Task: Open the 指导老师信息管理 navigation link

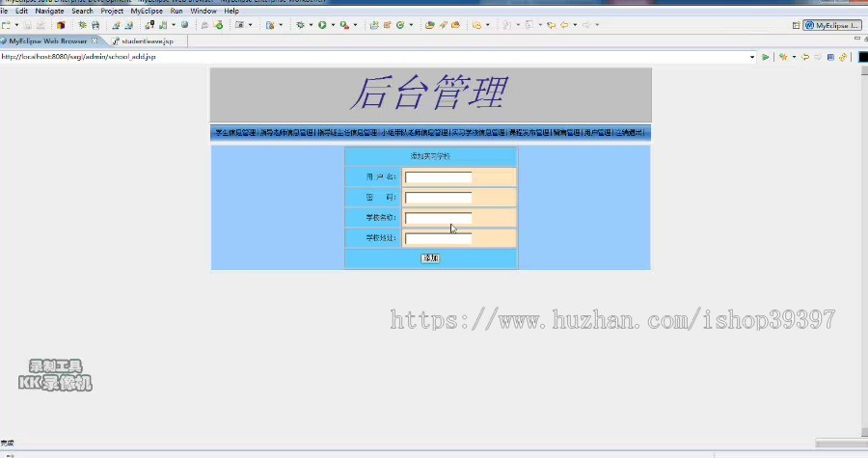Action: point(286,133)
